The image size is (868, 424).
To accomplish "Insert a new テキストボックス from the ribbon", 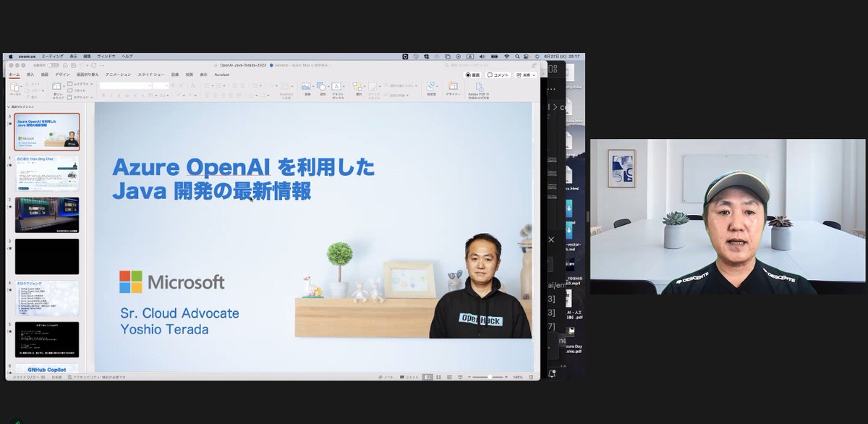I will (336, 86).
